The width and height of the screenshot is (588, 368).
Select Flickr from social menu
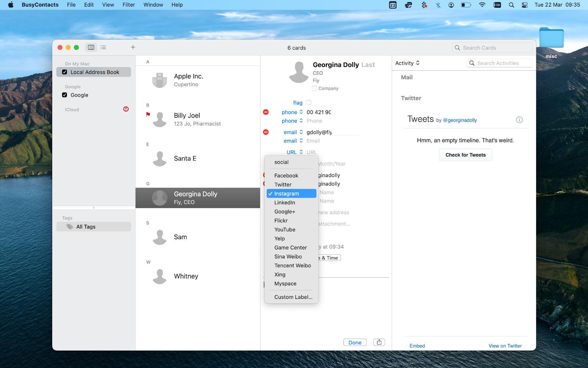pyautogui.click(x=291, y=221)
